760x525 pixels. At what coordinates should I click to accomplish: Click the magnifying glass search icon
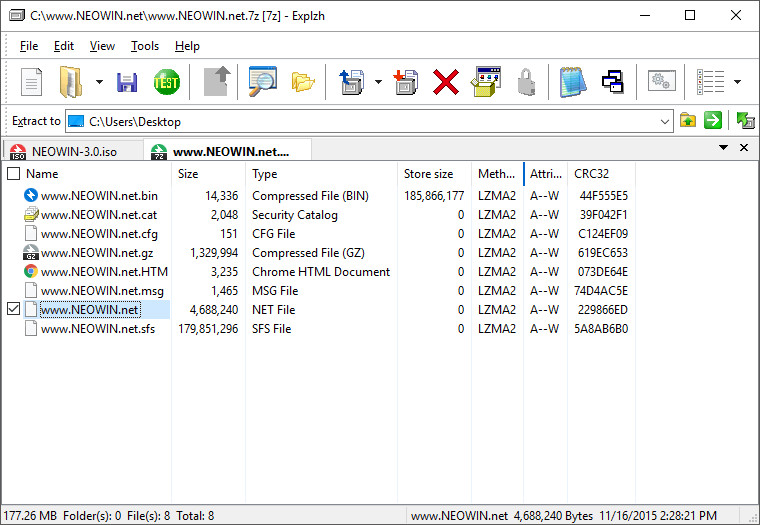pyautogui.click(x=262, y=82)
